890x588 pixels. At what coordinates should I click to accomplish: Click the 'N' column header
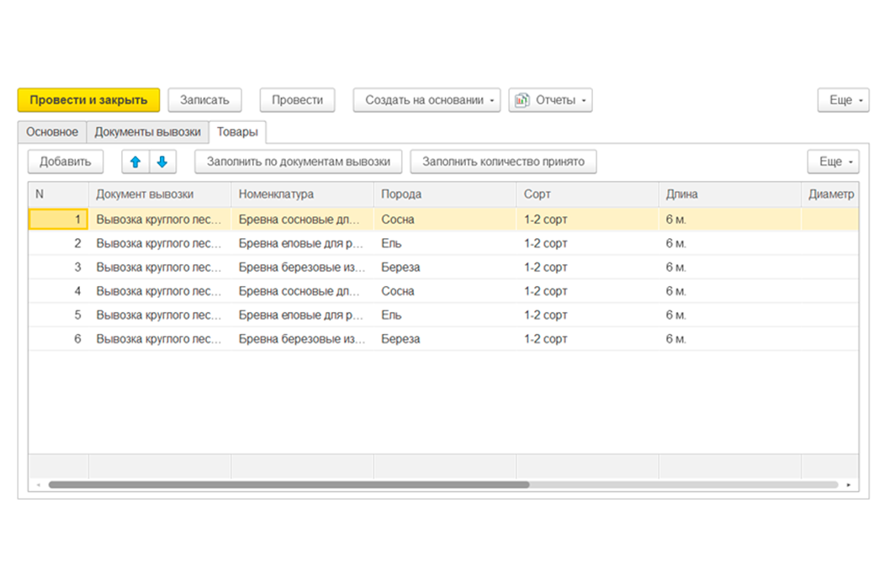click(x=58, y=194)
